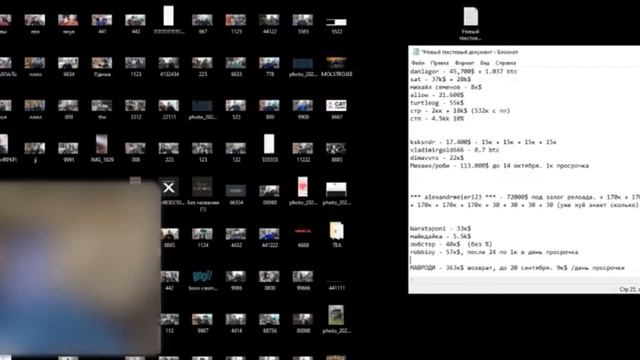Select the thumbnail labeled 4432
Screen dimensions: 640x360
click(x=236, y=238)
